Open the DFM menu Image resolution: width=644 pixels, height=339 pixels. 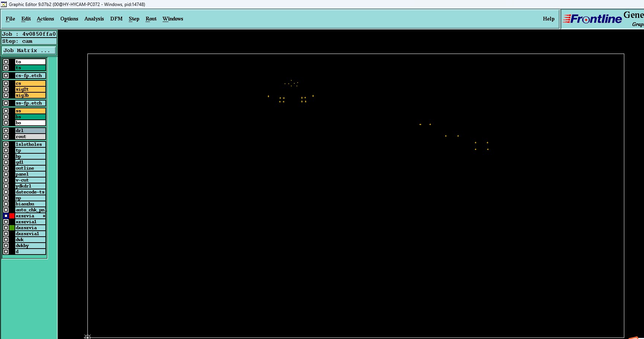point(116,19)
